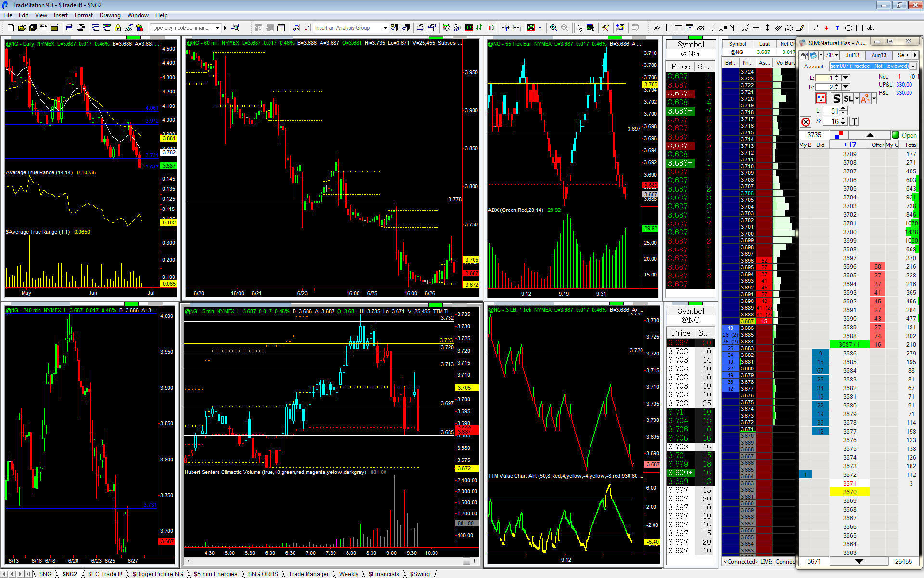Open the File menu
The height and width of the screenshot is (578, 924).
(x=8, y=15)
